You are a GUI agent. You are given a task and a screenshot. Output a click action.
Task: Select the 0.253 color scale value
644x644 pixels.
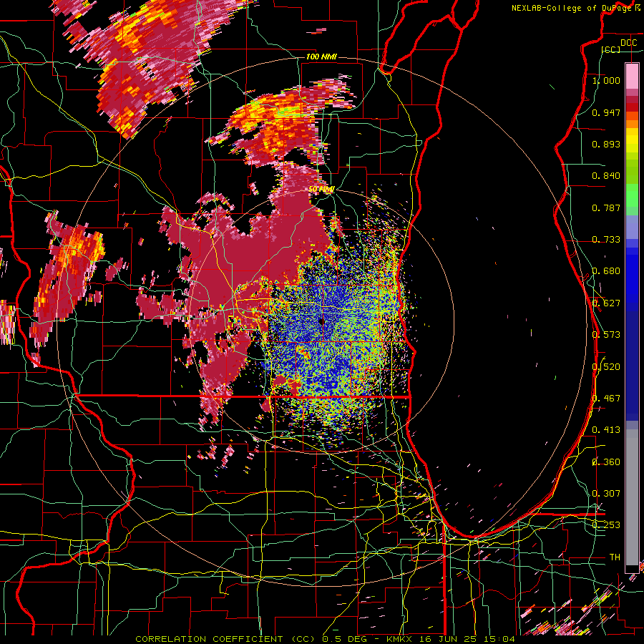click(606, 525)
